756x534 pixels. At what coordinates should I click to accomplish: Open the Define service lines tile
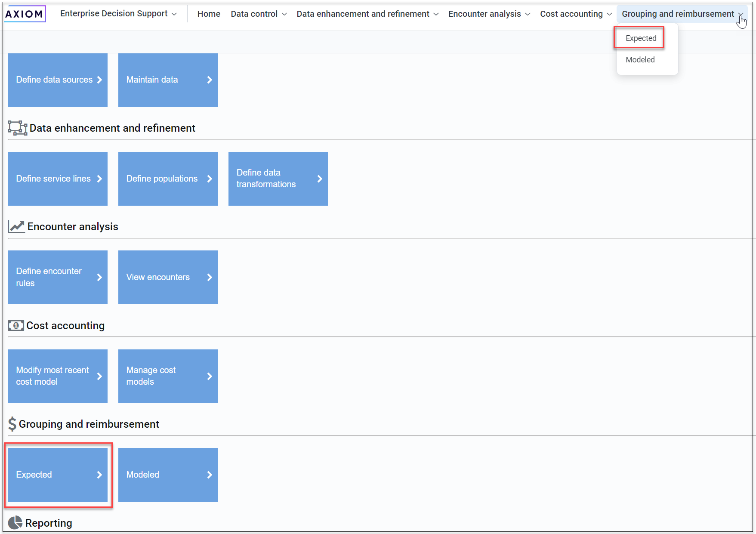[58, 179]
